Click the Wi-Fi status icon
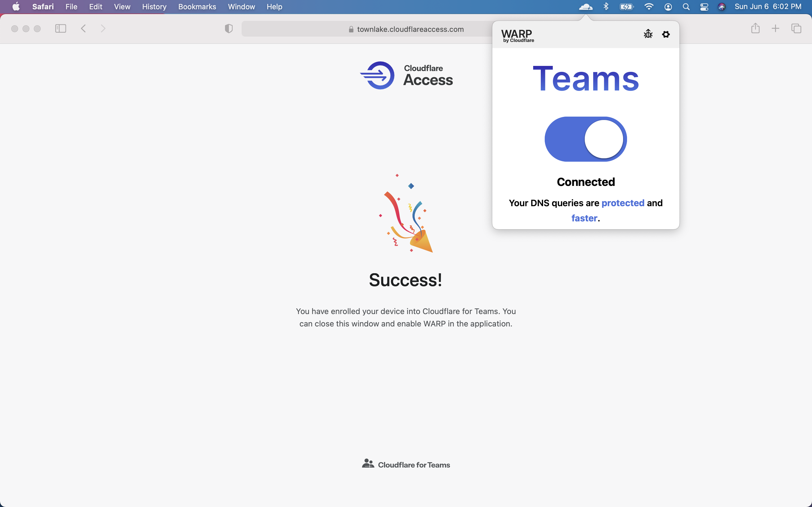 coord(648,6)
